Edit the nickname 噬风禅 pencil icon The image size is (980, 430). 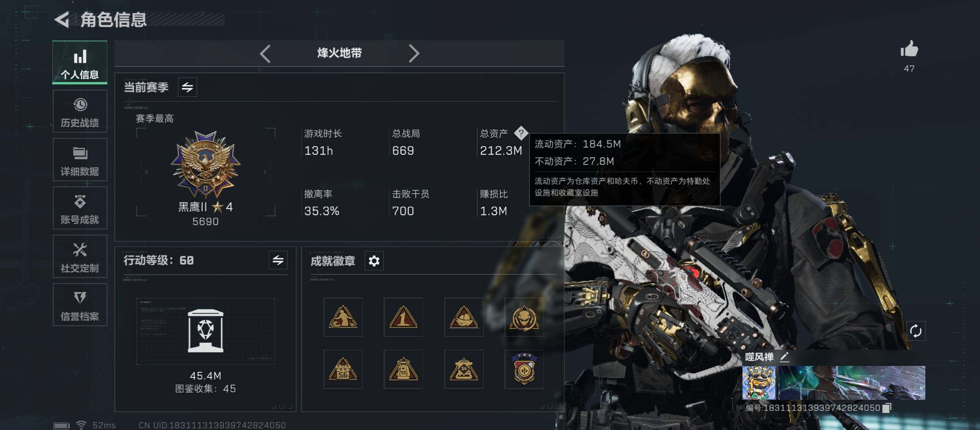click(784, 356)
